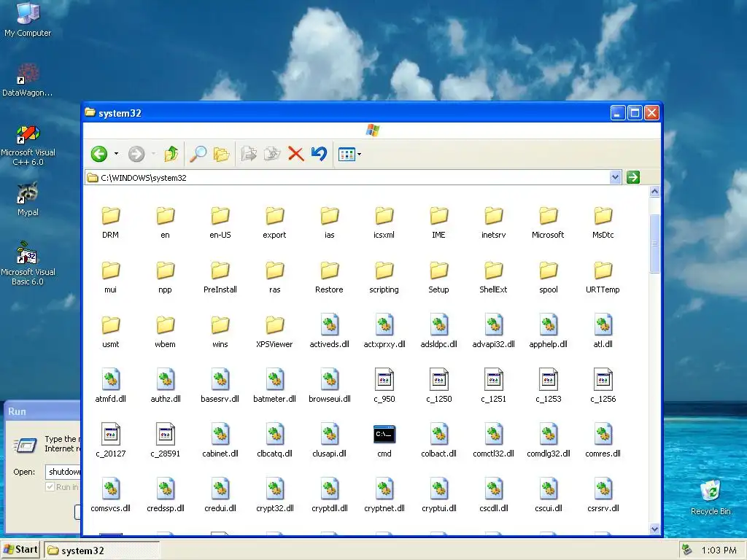Image resolution: width=747 pixels, height=560 pixels.
Task: Select the cmd program icon
Action: coord(384,440)
